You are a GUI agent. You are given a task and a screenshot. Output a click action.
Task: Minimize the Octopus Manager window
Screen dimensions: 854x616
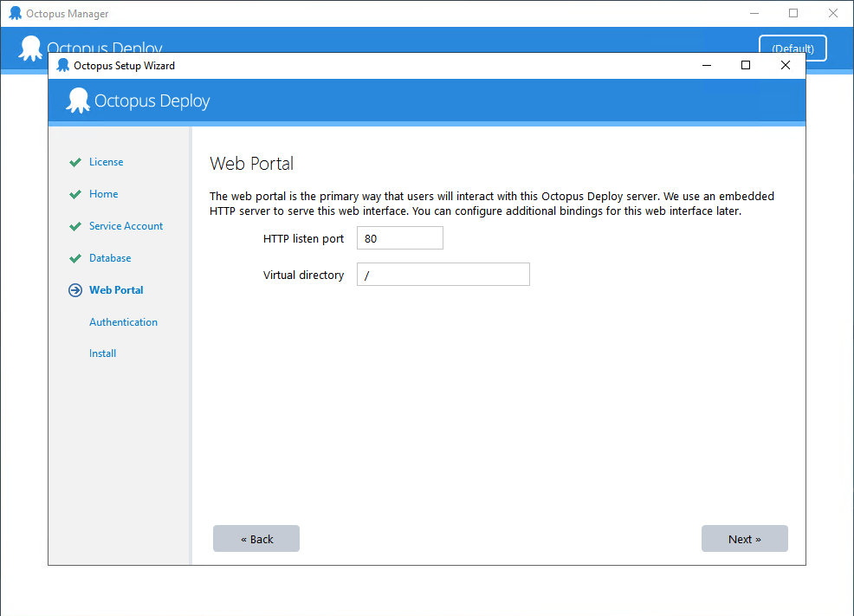754,13
